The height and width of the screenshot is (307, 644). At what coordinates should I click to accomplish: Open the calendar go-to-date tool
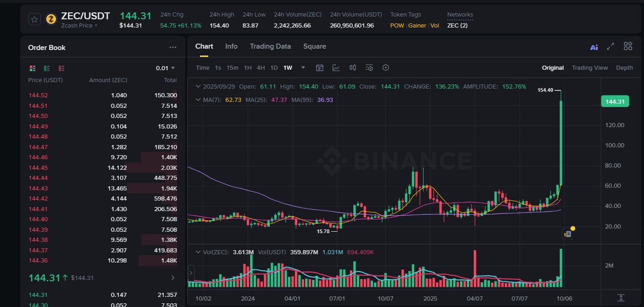click(x=320, y=68)
